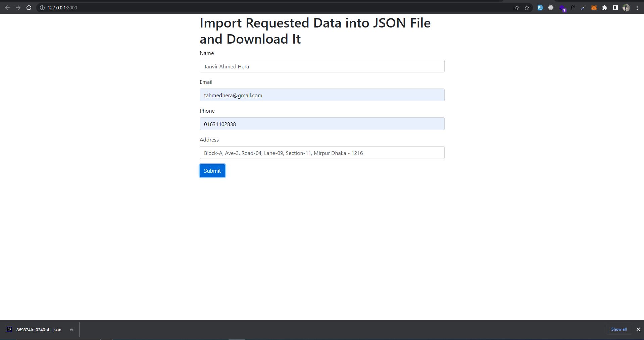Image resolution: width=644 pixels, height=340 pixels.
Task: Click the Submit button
Action: pos(212,171)
